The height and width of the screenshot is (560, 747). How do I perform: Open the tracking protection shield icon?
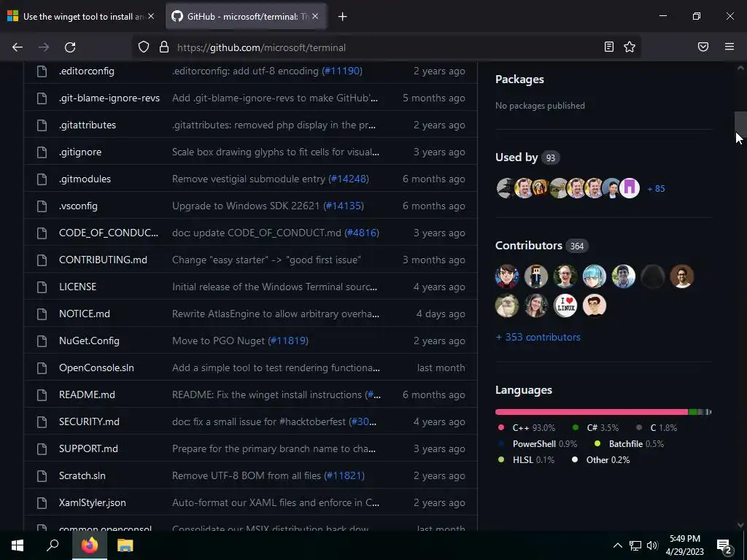tap(144, 47)
